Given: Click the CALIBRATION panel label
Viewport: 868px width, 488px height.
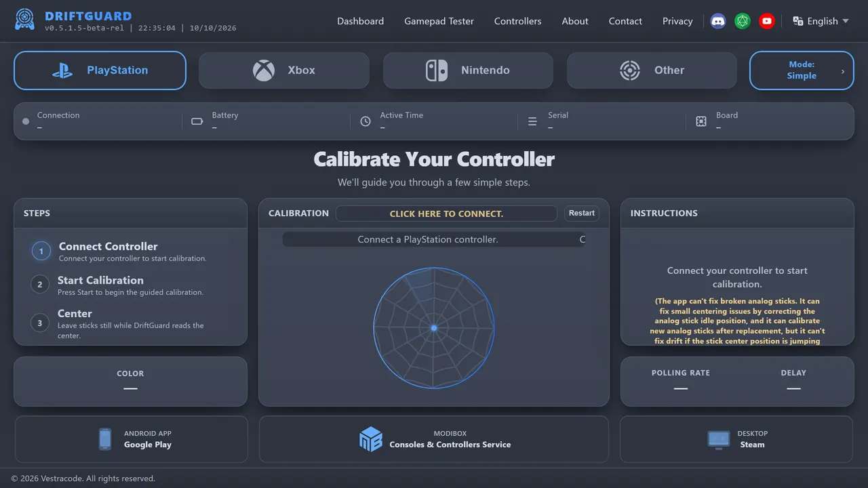Looking at the screenshot, I should tap(298, 213).
